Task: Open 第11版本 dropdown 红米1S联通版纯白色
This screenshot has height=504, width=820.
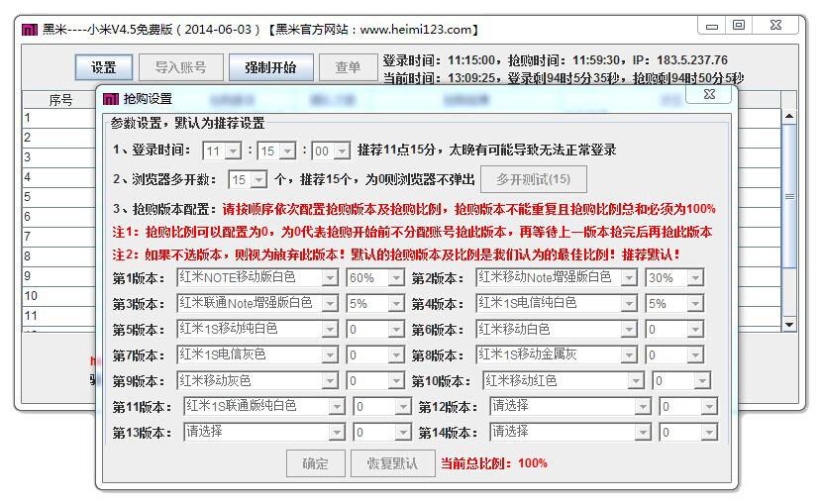Action: coord(264,406)
